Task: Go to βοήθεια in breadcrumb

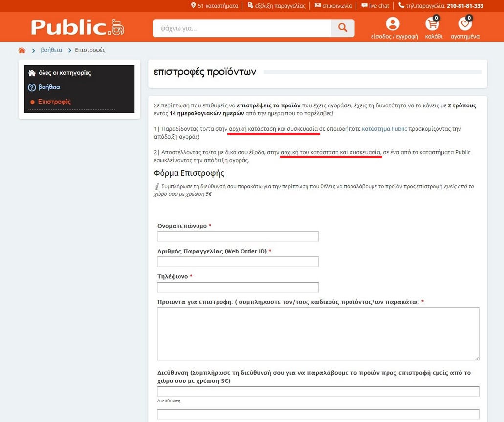Action: pos(51,50)
